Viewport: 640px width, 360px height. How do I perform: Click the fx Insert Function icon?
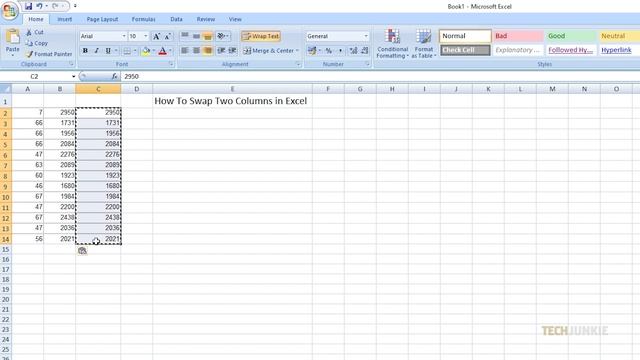point(114,76)
